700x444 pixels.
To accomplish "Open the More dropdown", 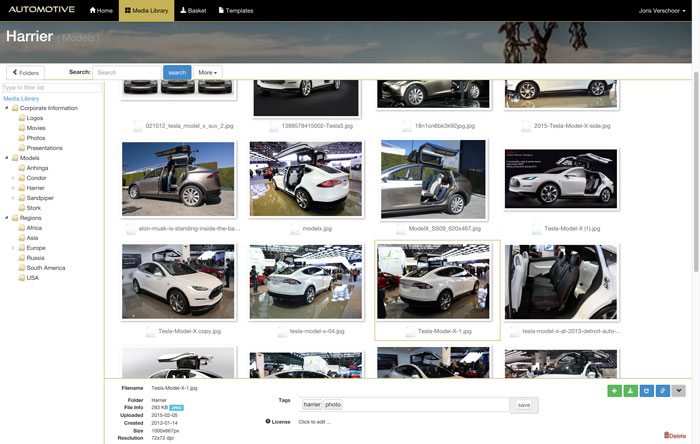I will (x=208, y=72).
